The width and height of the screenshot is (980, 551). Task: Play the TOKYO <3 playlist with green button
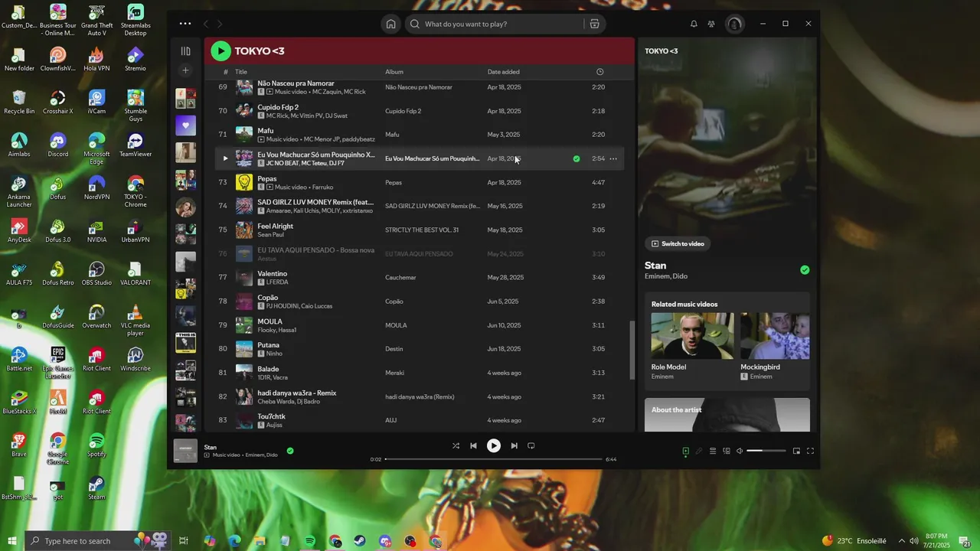click(220, 51)
